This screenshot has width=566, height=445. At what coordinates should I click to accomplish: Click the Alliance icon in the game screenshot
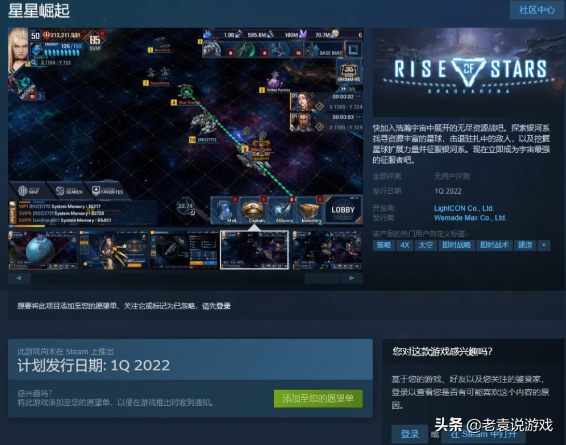click(x=282, y=210)
